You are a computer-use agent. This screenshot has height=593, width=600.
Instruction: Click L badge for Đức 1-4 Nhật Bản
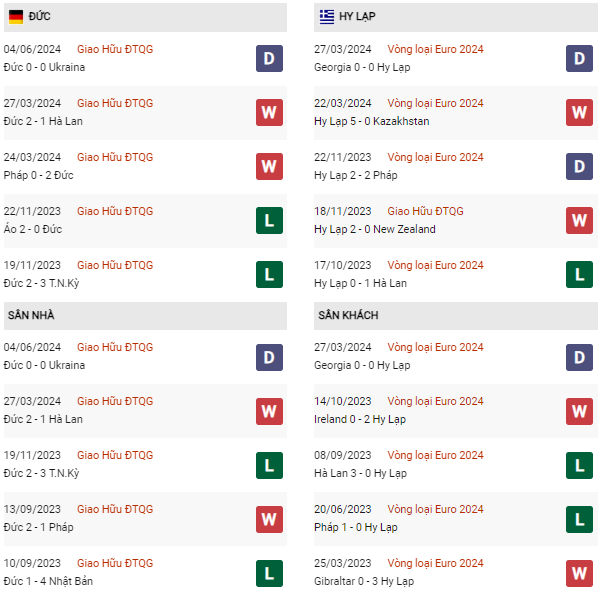point(268,572)
